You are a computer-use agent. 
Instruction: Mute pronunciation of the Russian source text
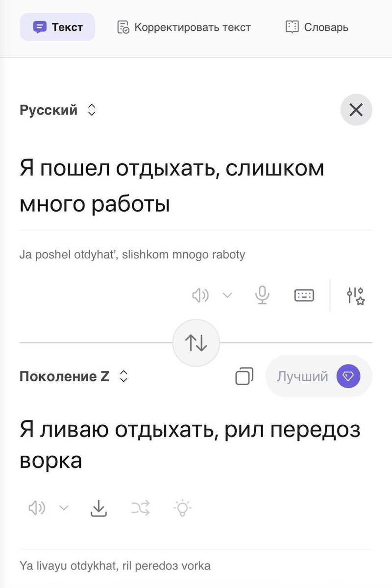[200, 295]
